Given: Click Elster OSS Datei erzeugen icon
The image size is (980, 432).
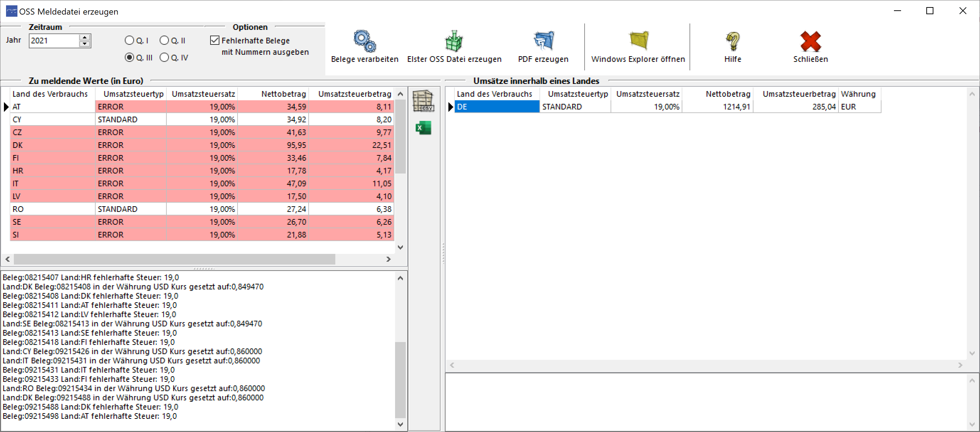Looking at the screenshot, I should (454, 41).
